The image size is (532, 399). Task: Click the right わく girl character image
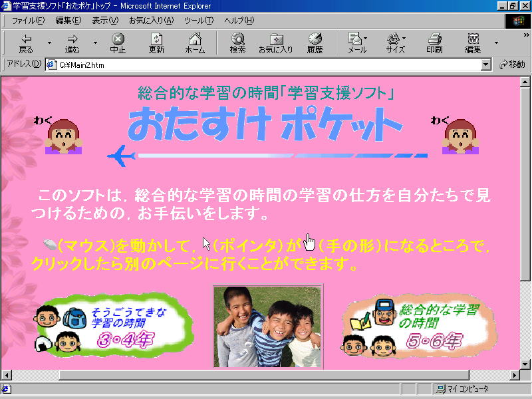point(459,135)
